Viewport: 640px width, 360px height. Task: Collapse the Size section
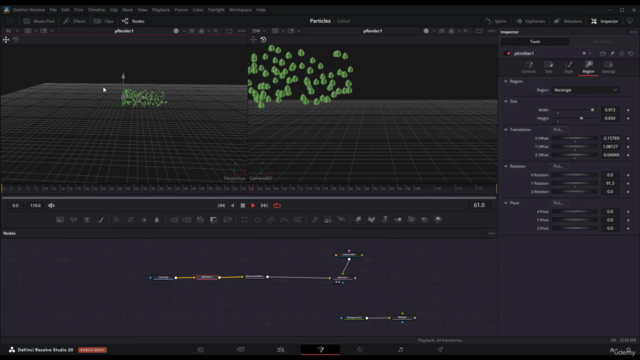tap(506, 101)
